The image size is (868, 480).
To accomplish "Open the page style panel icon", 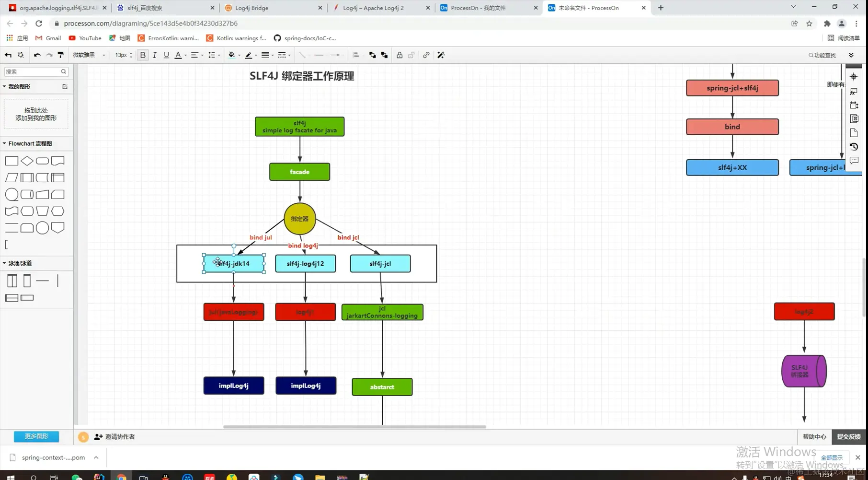I will click(x=854, y=118).
